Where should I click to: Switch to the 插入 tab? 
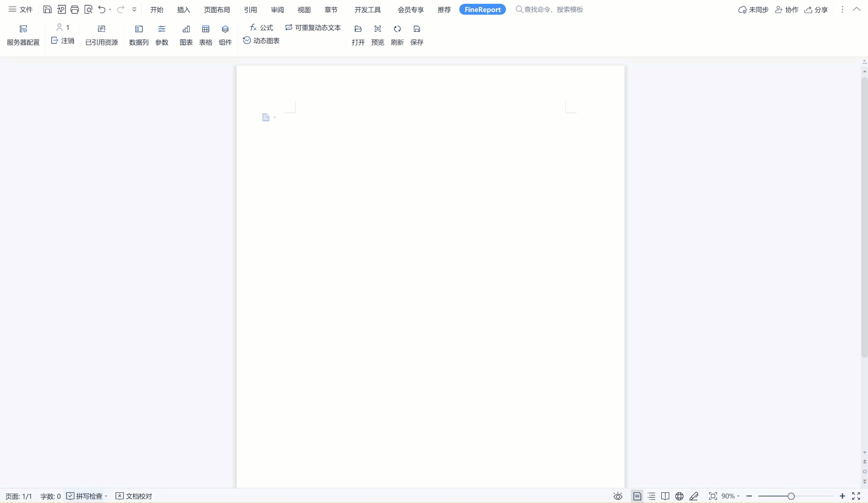pos(184,9)
